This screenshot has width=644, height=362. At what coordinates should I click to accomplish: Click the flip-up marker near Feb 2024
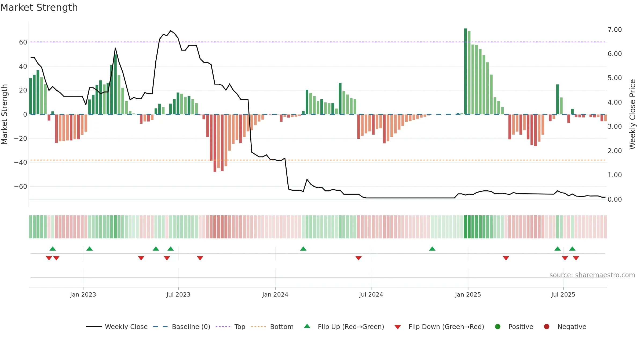click(x=303, y=249)
